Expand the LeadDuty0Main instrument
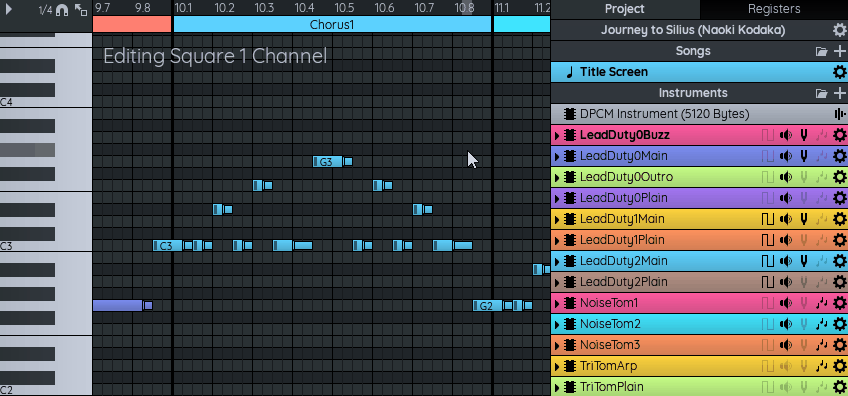The width and height of the screenshot is (848, 396). click(556, 156)
